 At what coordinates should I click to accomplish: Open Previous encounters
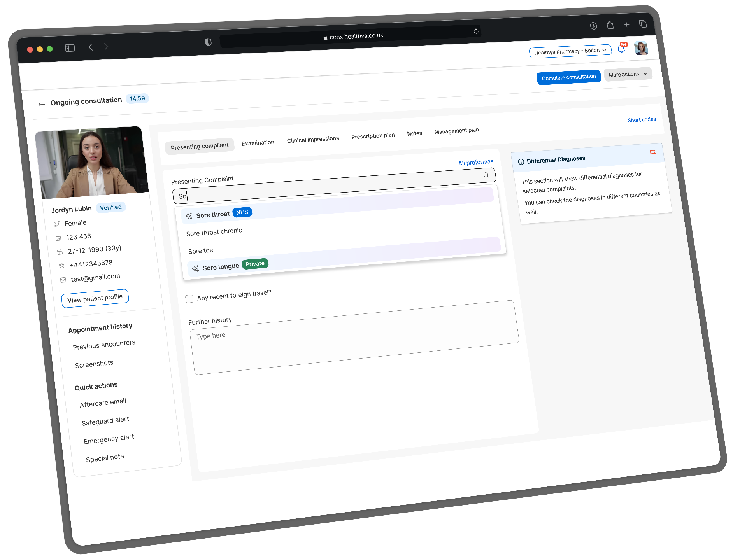(104, 345)
